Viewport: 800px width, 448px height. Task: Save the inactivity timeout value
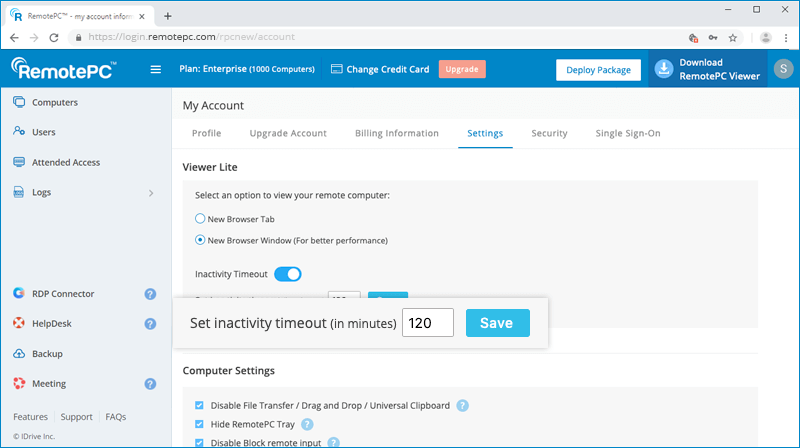click(497, 322)
